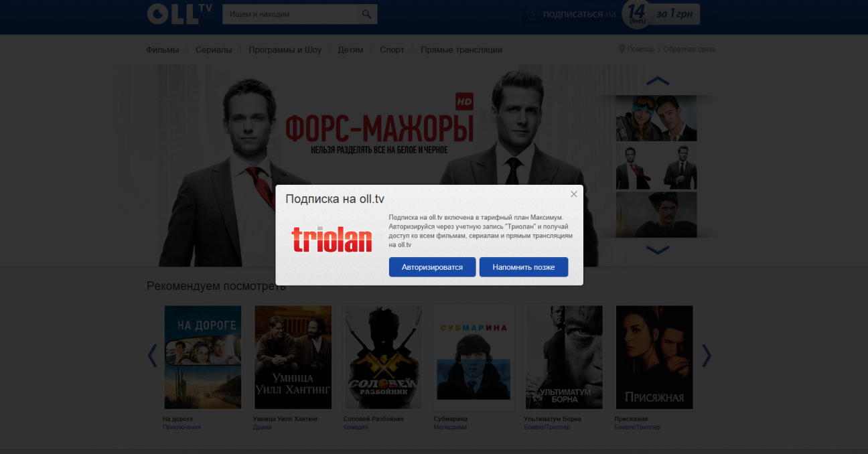Click the Помощь link
868x454 pixels.
(x=640, y=49)
